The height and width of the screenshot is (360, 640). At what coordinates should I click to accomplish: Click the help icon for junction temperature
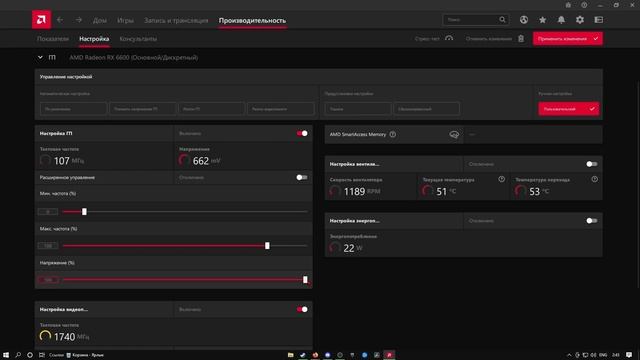pyautogui.click(x=594, y=179)
